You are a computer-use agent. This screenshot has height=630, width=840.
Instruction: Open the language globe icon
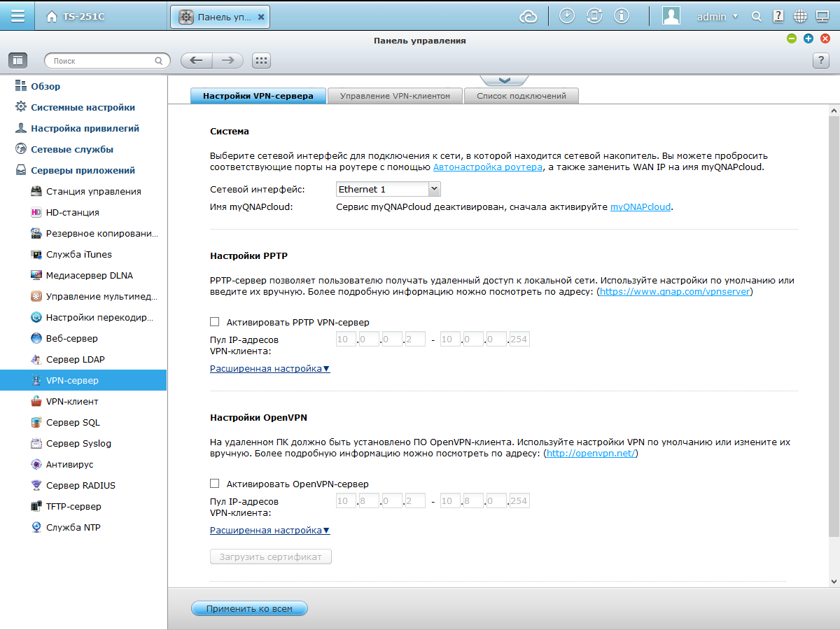click(801, 16)
